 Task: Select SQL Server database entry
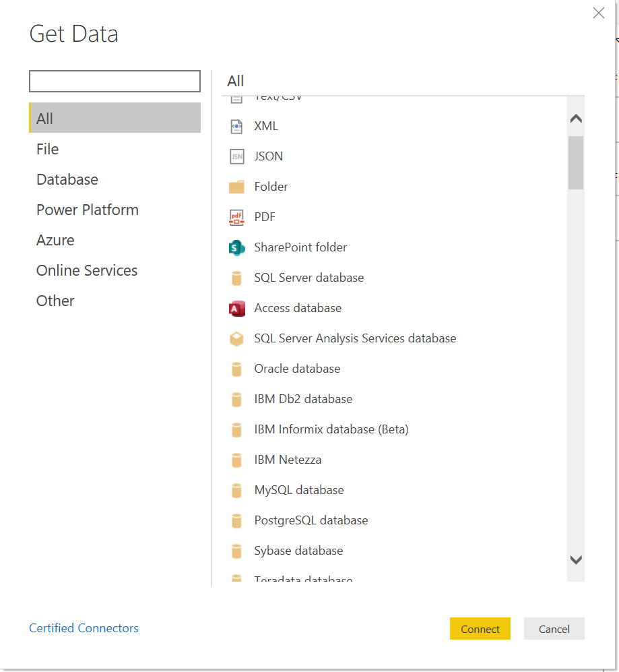point(309,278)
